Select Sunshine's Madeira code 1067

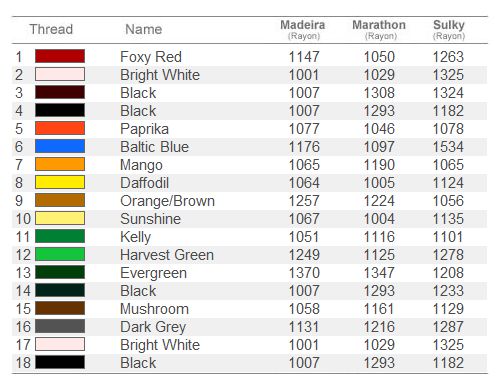304,219
